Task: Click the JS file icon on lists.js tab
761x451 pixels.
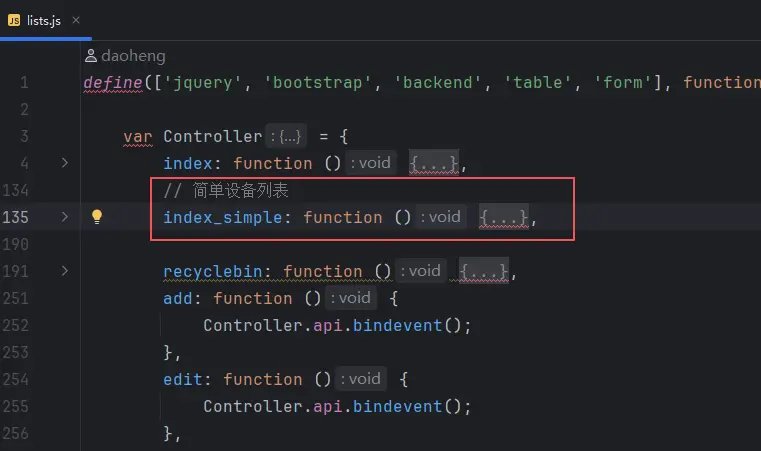Action: 15,19
